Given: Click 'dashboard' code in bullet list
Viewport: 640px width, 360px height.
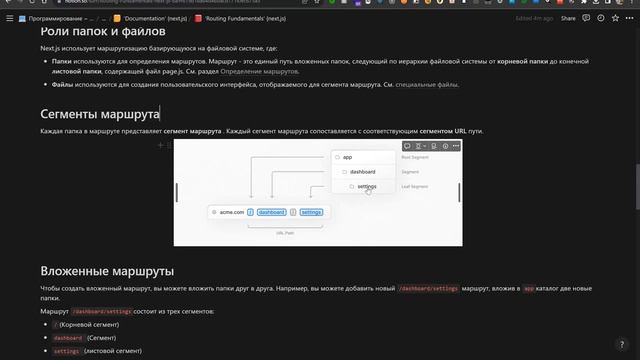Looking at the screenshot, I should coord(68,338).
